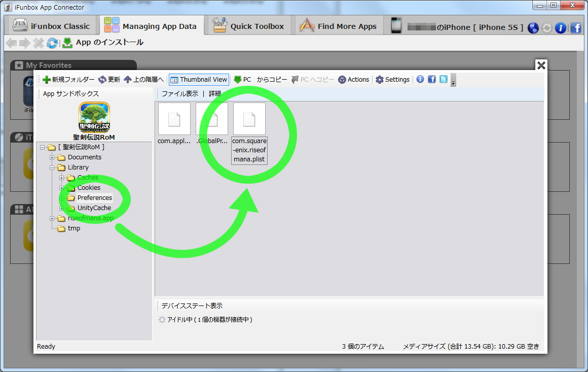Expand the Preferences folder node
The height and width of the screenshot is (372, 588).
[x=61, y=198]
